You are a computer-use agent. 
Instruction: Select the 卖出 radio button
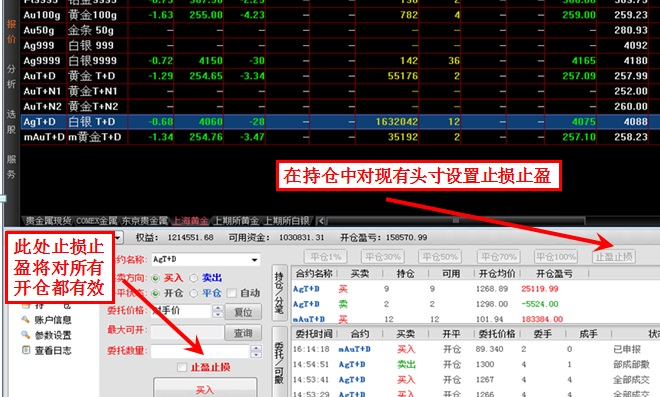(194, 278)
